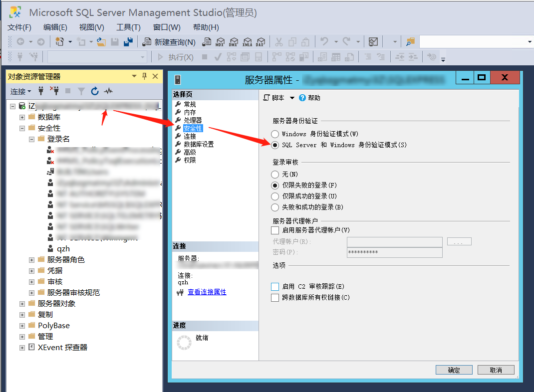Viewport: 534px width, 392px height.
Task: Click the XMLA query icon
Action: pyautogui.click(x=247, y=42)
